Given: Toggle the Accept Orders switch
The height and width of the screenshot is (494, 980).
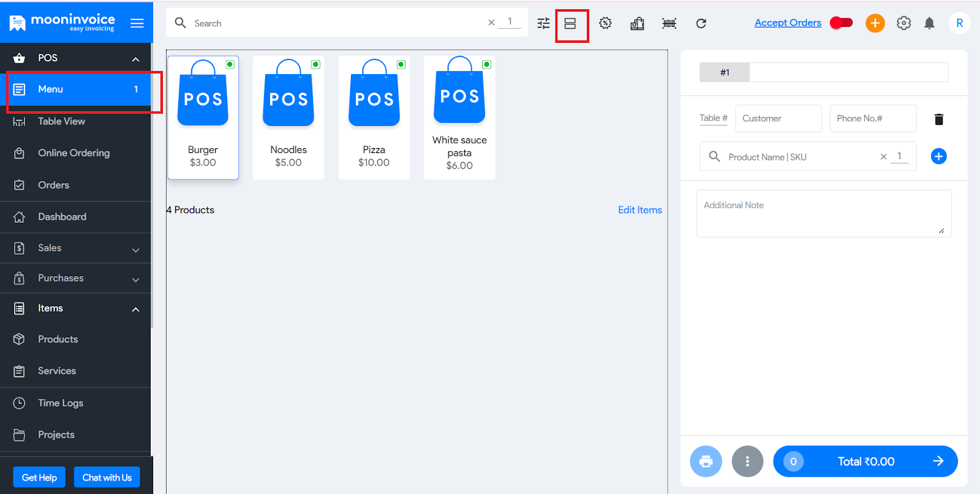Looking at the screenshot, I should click(x=841, y=23).
